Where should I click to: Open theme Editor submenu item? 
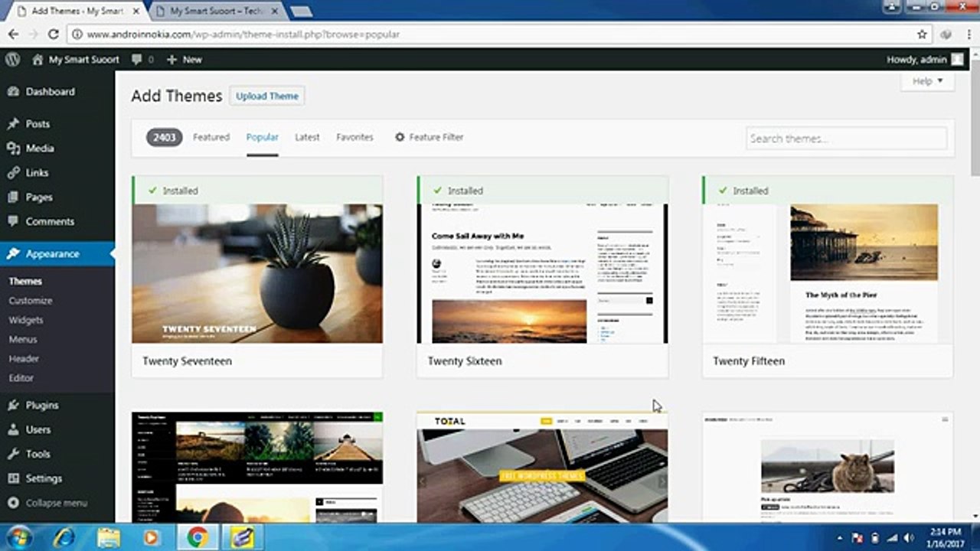pos(21,378)
